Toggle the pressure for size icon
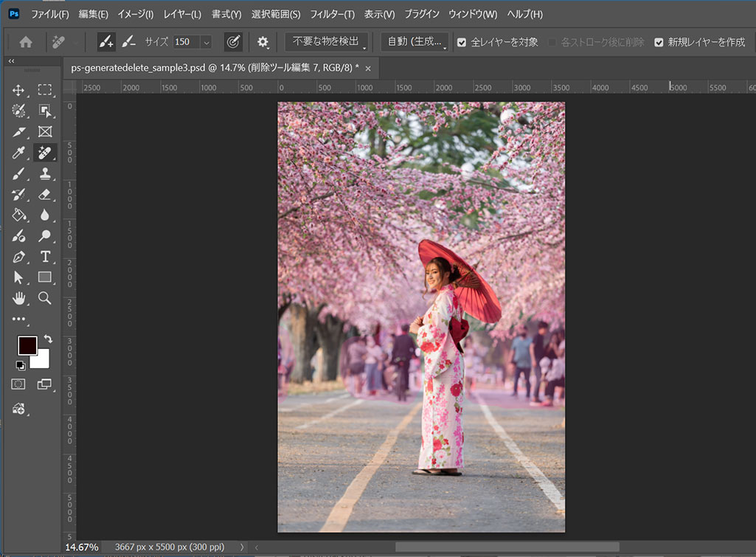Image resolution: width=756 pixels, height=557 pixels. 233,42
